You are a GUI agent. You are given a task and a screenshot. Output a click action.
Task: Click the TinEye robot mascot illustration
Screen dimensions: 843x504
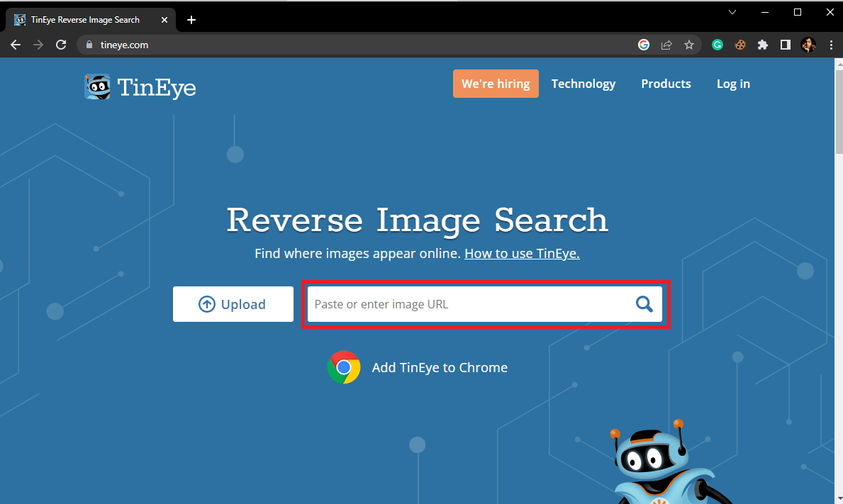tap(666, 463)
